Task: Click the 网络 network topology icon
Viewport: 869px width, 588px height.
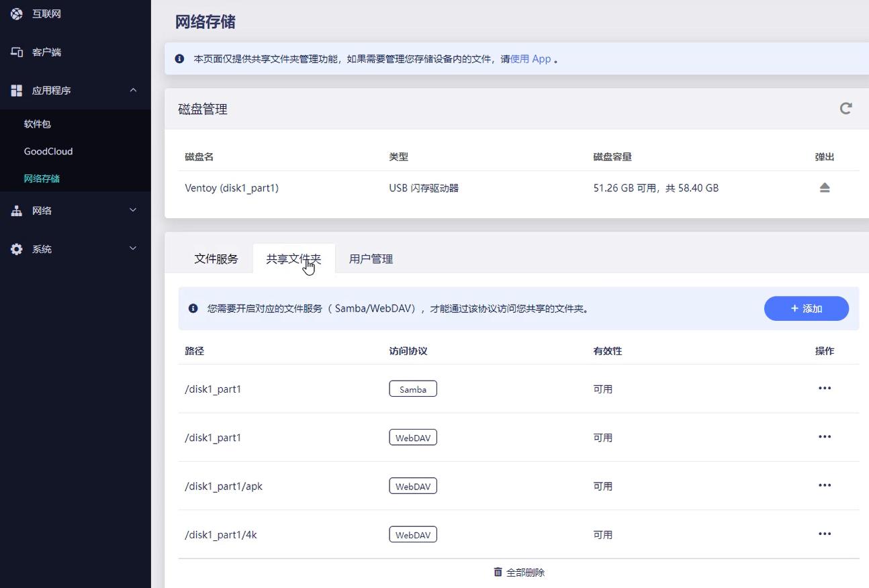Action: coord(16,210)
